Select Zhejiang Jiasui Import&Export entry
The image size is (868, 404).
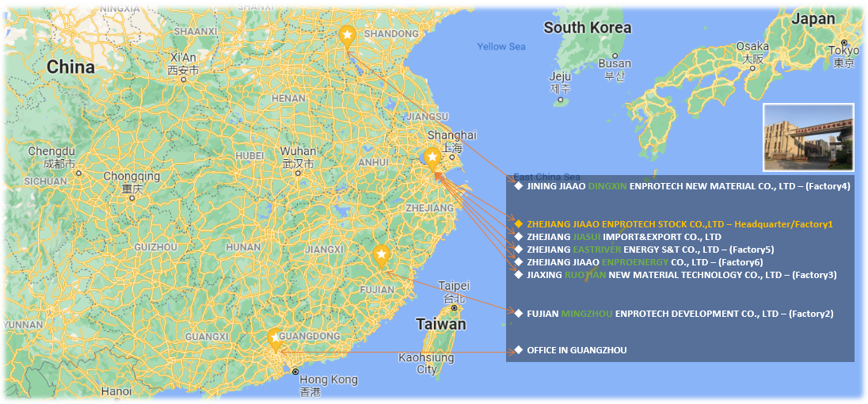coord(623,237)
